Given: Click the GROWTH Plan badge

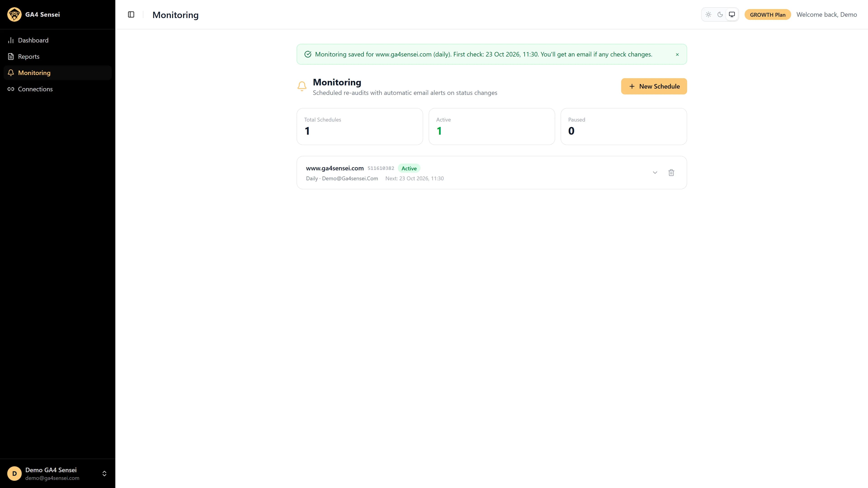Looking at the screenshot, I should click(768, 15).
